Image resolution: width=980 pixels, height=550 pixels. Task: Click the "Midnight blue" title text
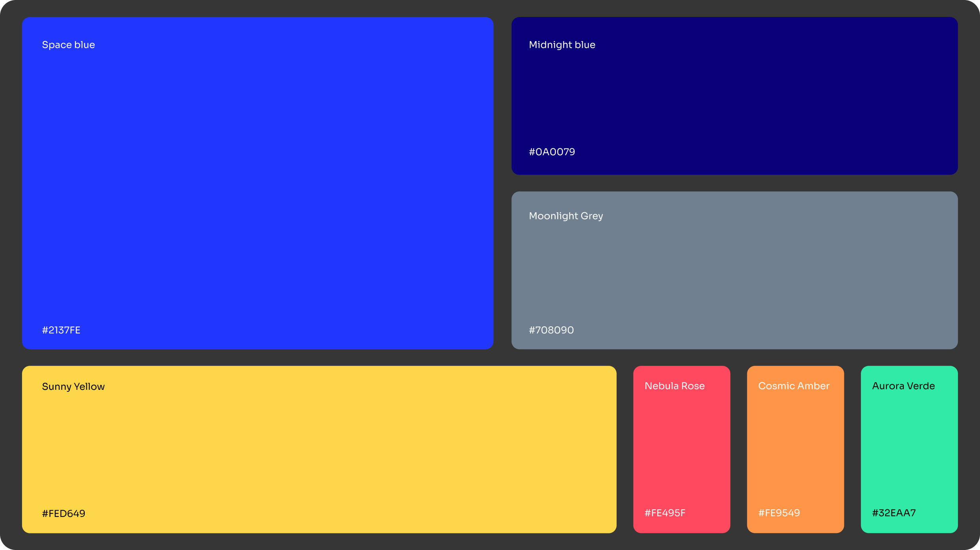point(562,45)
